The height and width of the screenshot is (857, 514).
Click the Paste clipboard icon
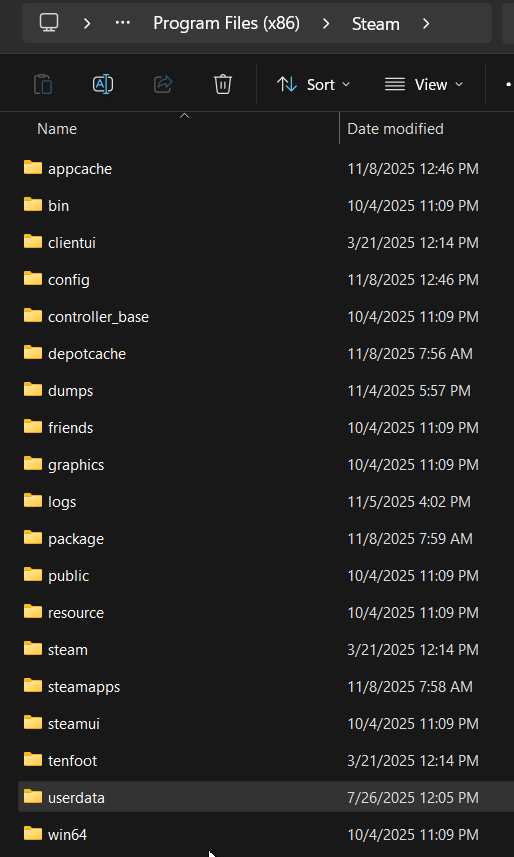[x=43, y=84]
